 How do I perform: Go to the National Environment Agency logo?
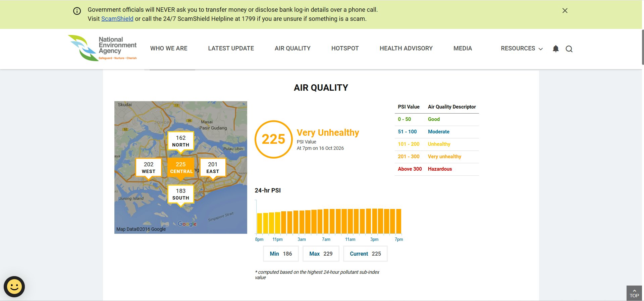pyautogui.click(x=102, y=48)
